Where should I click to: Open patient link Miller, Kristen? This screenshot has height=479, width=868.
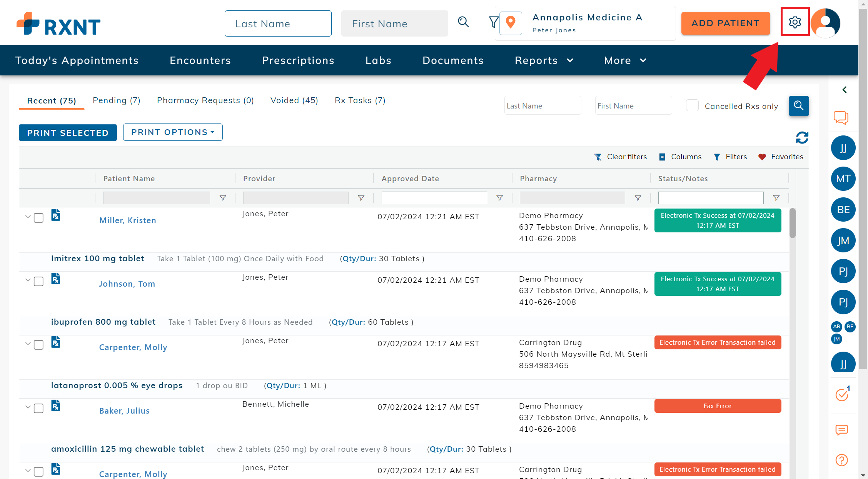click(127, 220)
